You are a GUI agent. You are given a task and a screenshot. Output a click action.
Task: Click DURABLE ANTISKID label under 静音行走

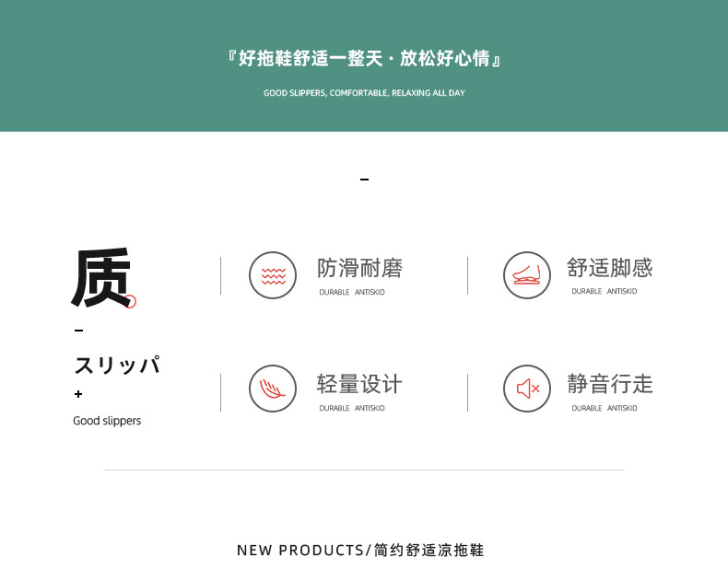click(x=604, y=408)
